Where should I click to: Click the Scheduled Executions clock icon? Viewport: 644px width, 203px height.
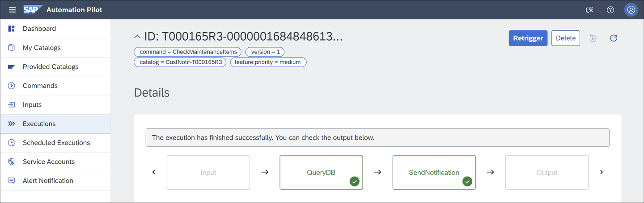(12, 143)
